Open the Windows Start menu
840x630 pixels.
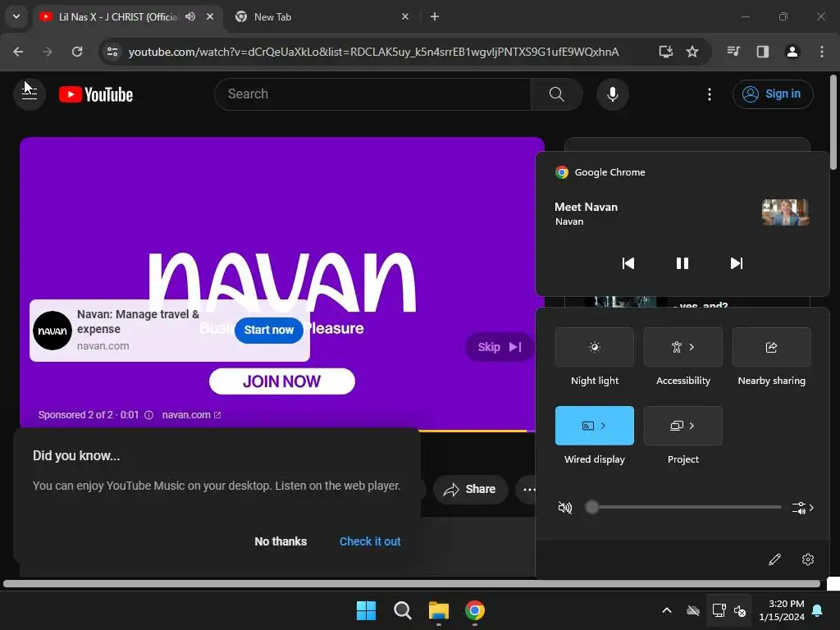coord(367,610)
